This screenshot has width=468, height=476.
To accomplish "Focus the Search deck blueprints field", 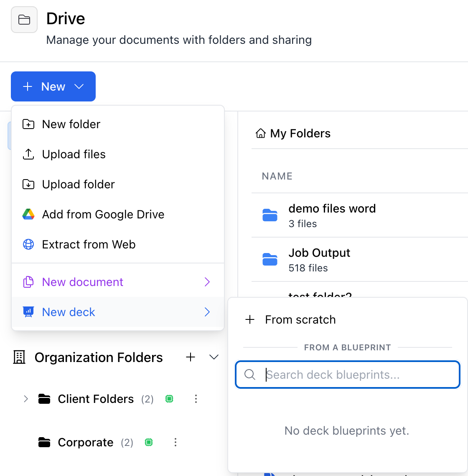I will tap(347, 375).
